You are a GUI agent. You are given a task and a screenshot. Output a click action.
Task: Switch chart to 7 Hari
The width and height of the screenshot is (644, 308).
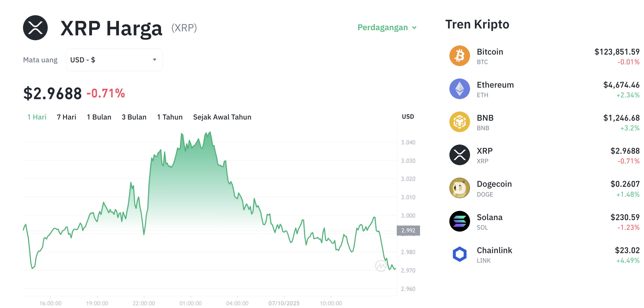click(66, 117)
